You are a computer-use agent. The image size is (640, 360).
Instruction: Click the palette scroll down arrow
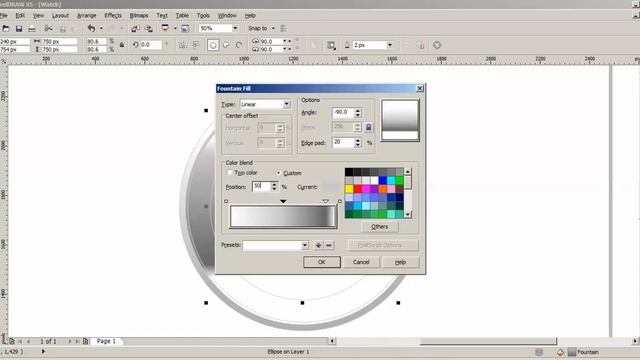click(407, 214)
